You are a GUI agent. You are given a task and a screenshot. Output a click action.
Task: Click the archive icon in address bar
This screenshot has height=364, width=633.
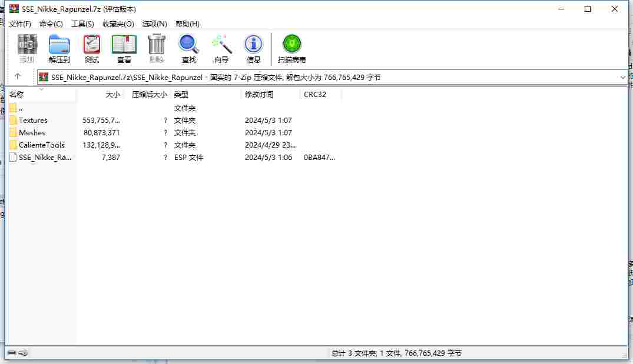(x=44, y=77)
